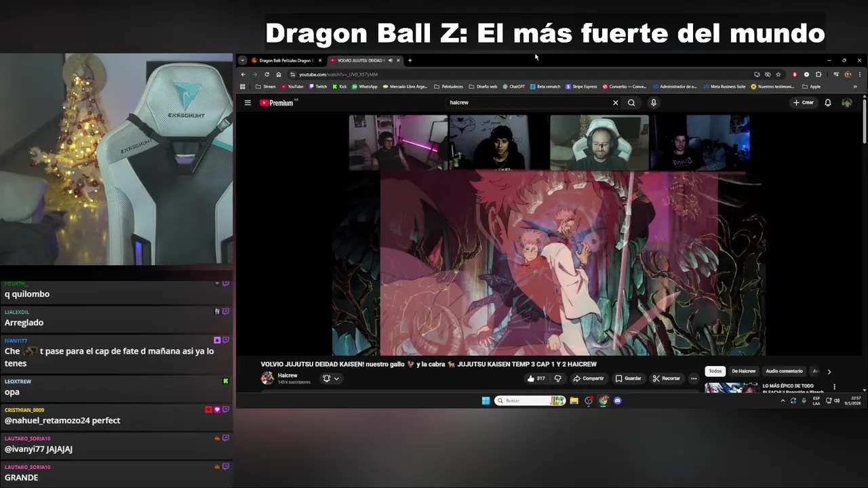
Task: Open the Chrome profile avatar
Action: [848, 75]
